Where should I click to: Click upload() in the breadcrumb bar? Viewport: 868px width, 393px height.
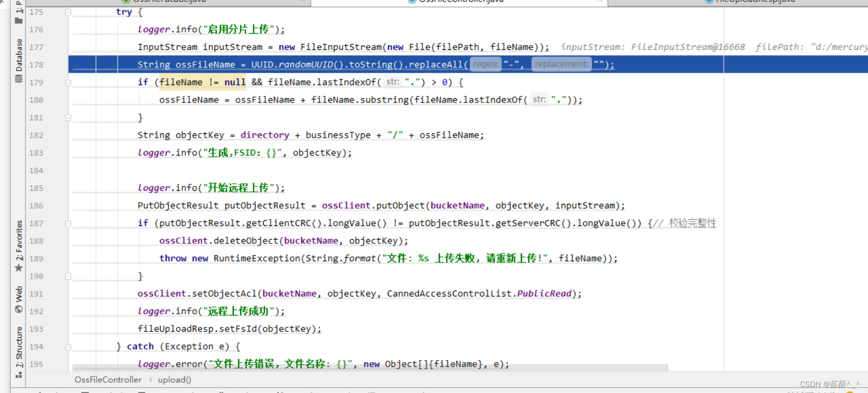coord(174,379)
